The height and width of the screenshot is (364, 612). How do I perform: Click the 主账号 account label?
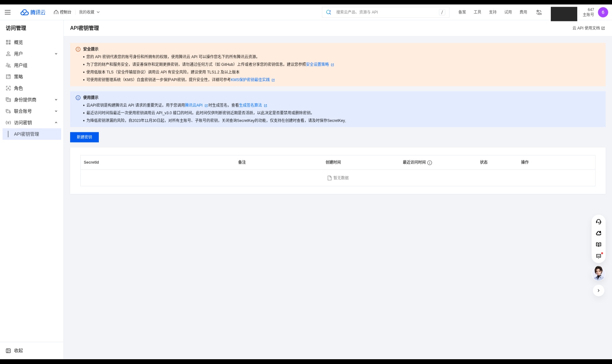pos(588,15)
